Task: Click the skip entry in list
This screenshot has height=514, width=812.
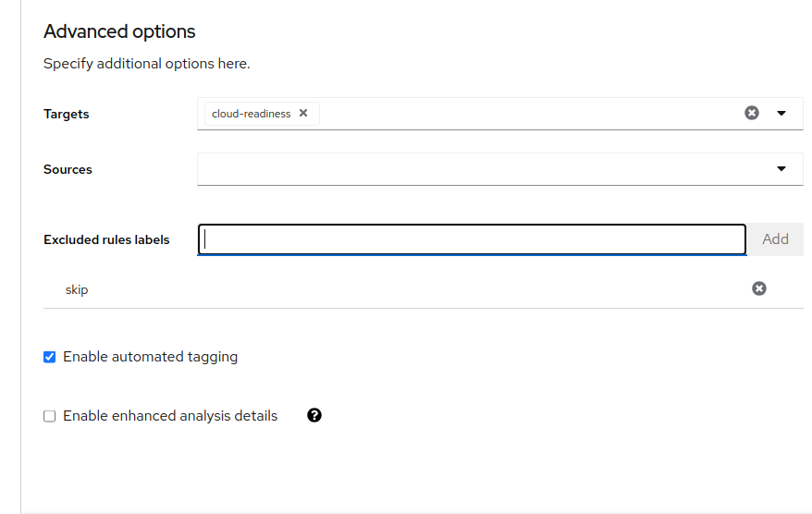Action: tap(77, 289)
